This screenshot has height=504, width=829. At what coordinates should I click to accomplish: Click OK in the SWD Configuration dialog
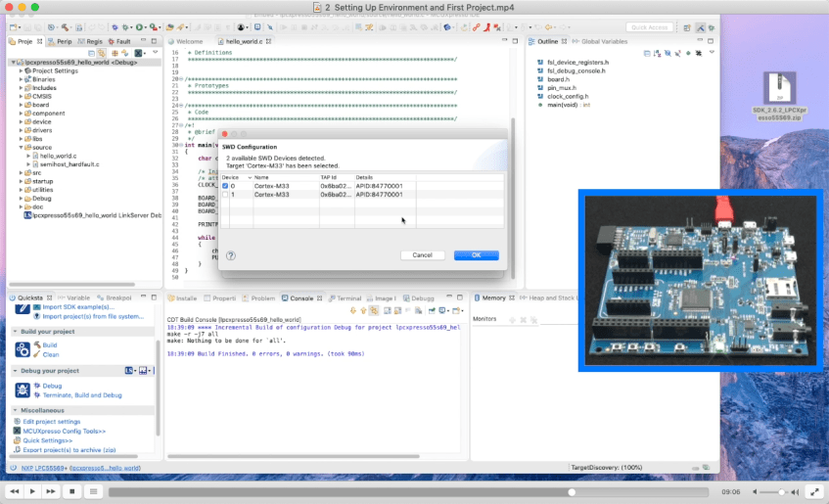476,254
